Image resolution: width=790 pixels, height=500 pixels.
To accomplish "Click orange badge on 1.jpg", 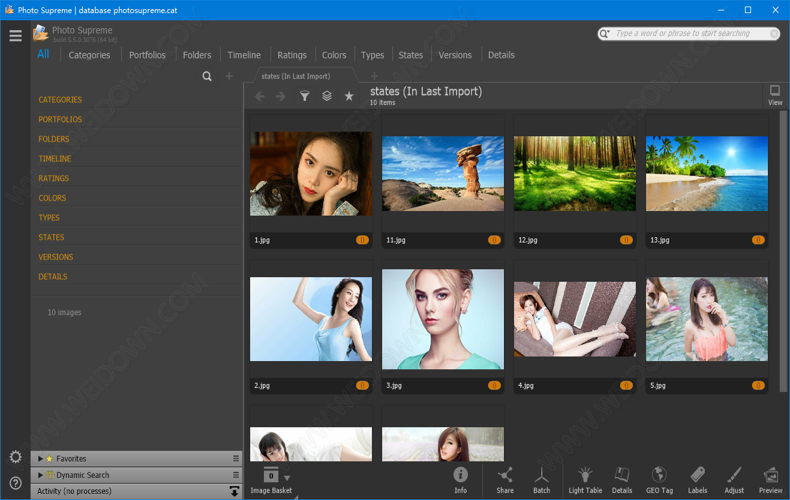I will tap(362, 240).
